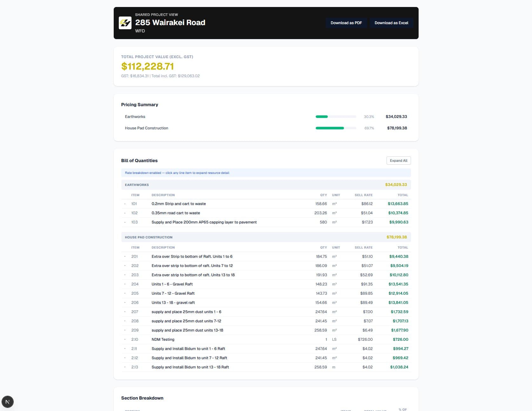
Task: Download the project as PDF
Action: click(346, 23)
